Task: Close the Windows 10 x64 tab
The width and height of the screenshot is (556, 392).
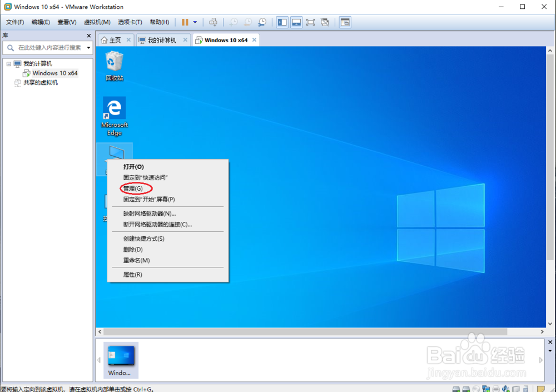Action: (x=254, y=39)
